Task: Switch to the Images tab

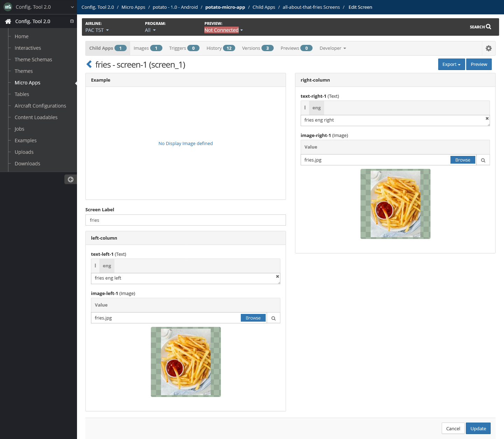Action: 148,48
